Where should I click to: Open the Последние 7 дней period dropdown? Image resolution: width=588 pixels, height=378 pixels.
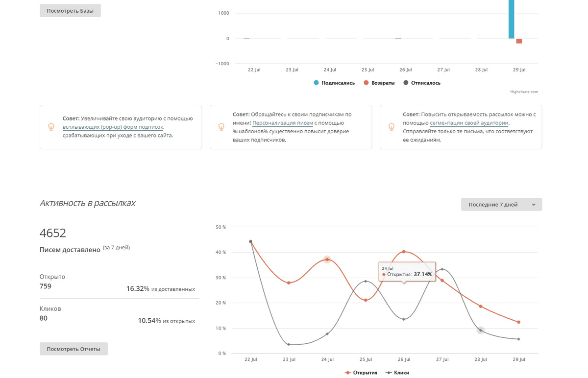coord(501,205)
